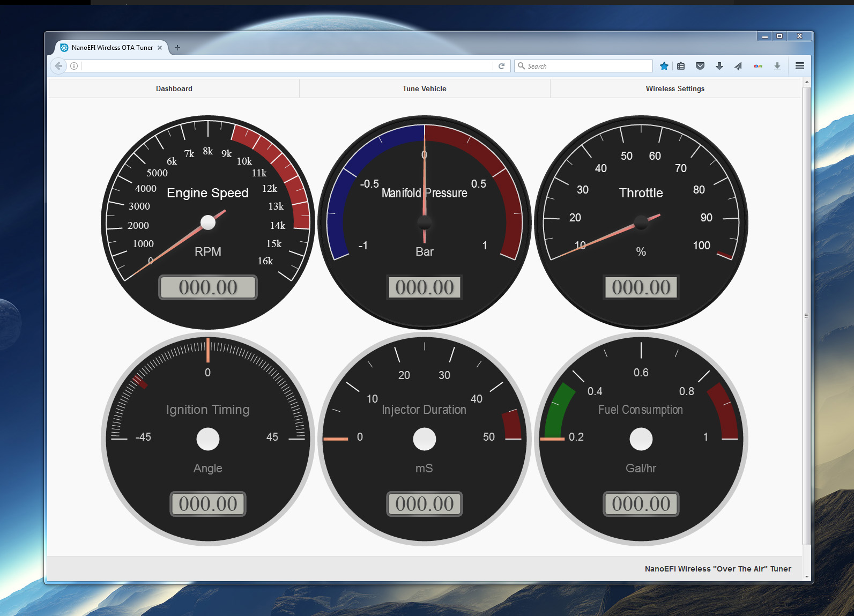Open a new browser tab
The image size is (854, 616).
[177, 48]
